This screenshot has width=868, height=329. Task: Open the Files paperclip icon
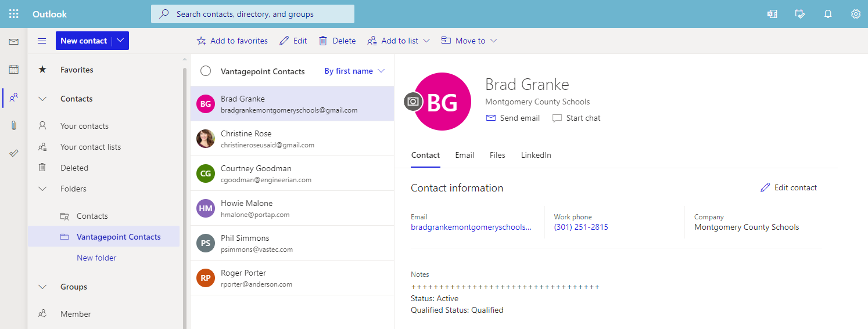(x=14, y=125)
